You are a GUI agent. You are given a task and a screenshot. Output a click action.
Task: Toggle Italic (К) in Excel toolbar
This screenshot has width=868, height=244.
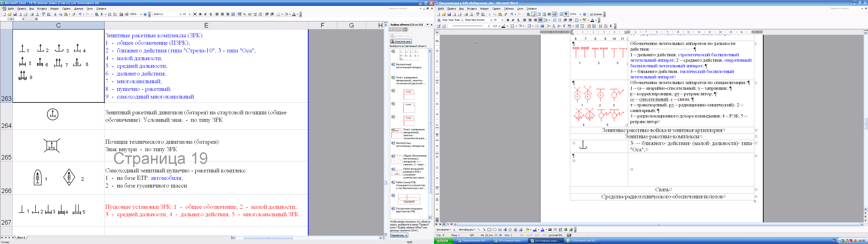click(205, 14)
